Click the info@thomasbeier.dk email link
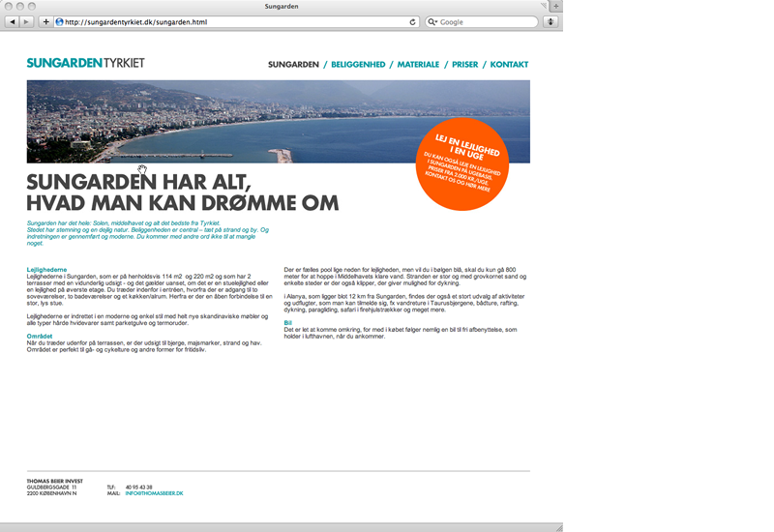774x532 pixels. click(x=154, y=493)
